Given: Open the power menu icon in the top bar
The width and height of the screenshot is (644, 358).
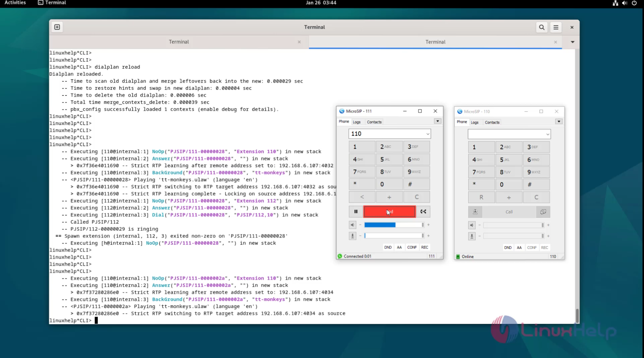Looking at the screenshot, I should click(634, 3).
